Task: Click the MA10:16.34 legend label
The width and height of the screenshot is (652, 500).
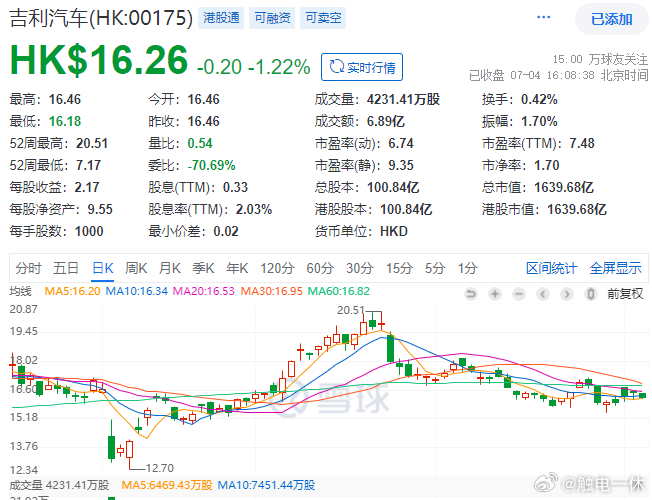Action: pos(136,291)
